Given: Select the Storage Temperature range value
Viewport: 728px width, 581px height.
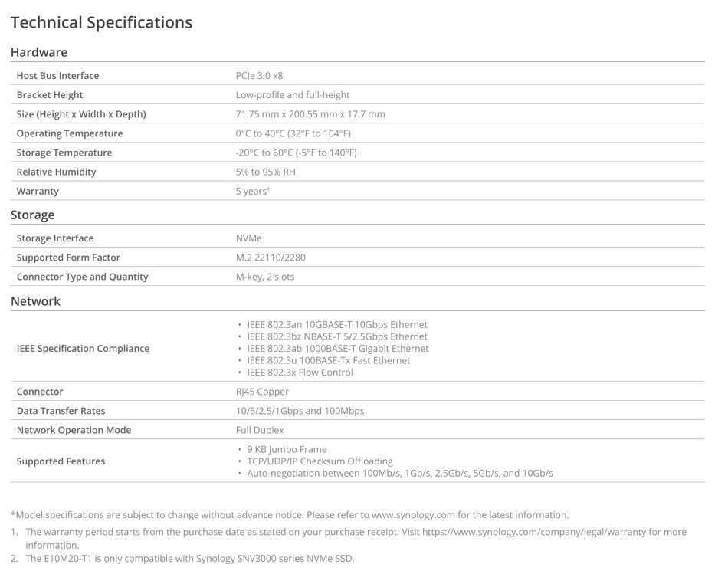Looking at the screenshot, I should 297,153.
